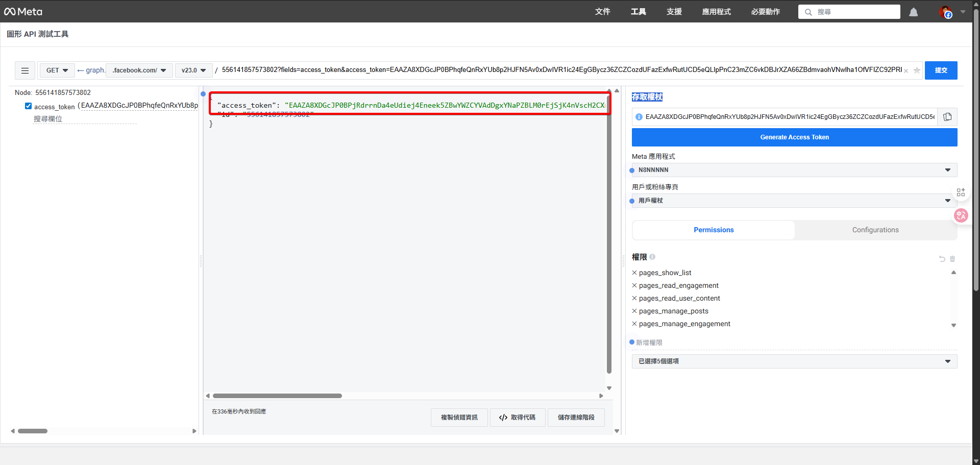The image size is (980, 465).
Task: Remove the pages_show_list permission
Action: click(634, 273)
